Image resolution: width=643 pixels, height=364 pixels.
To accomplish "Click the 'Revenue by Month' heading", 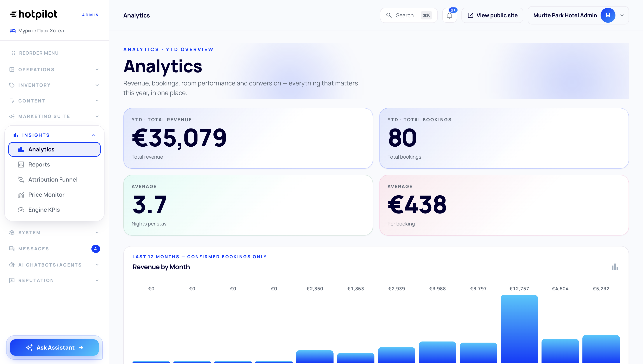I will pyautogui.click(x=161, y=267).
